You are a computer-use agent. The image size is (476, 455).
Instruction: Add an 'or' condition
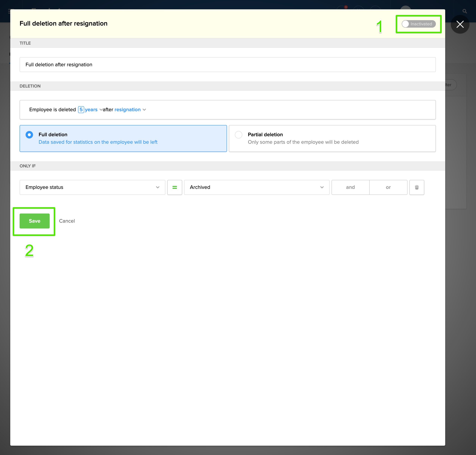(x=388, y=187)
